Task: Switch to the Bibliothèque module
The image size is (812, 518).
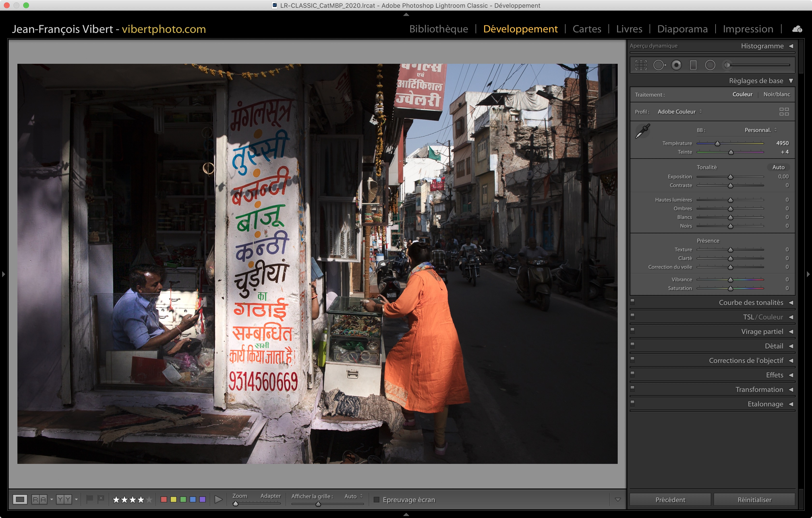Action: point(438,29)
